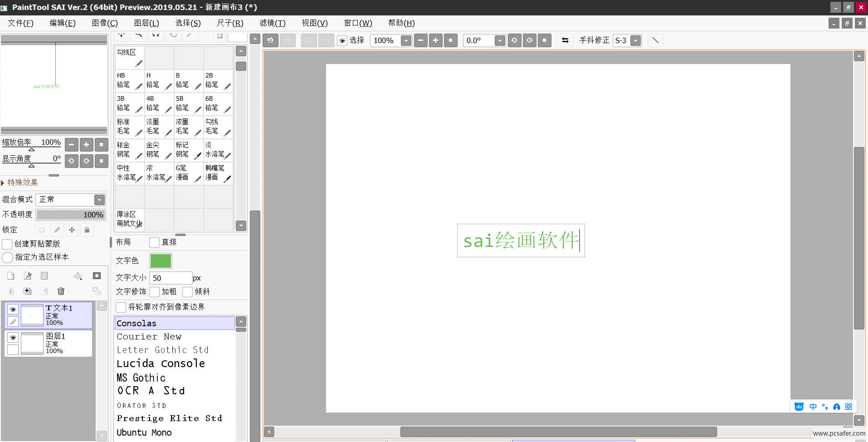Zoom in in navigator panel
Viewport: 868px width, 442px height.
coord(86,145)
